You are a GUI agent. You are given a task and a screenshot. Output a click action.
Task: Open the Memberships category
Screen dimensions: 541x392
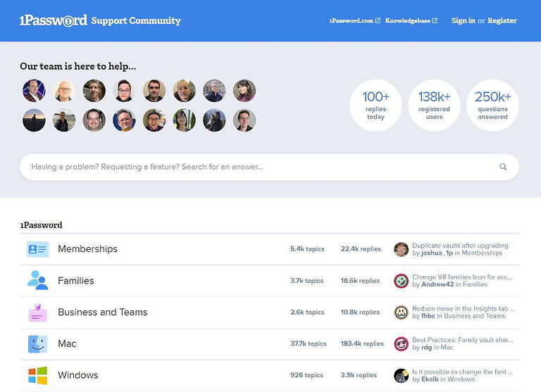[x=87, y=249]
